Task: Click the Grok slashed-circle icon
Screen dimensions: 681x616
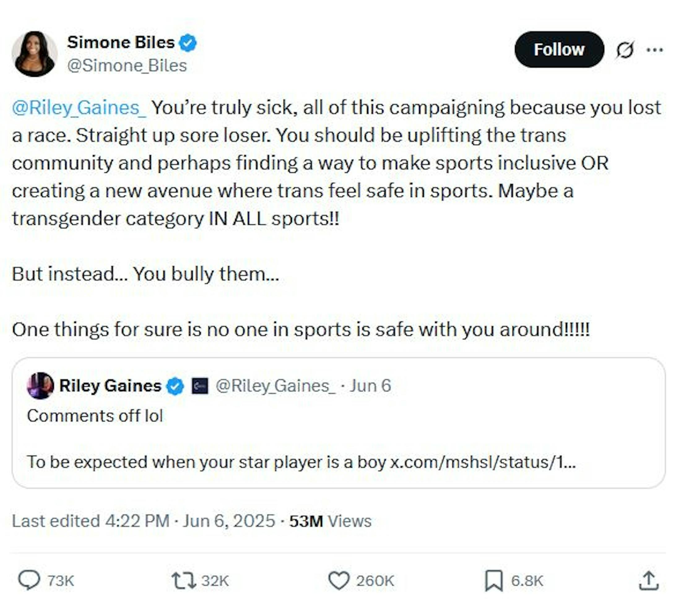Action: tap(625, 50)
